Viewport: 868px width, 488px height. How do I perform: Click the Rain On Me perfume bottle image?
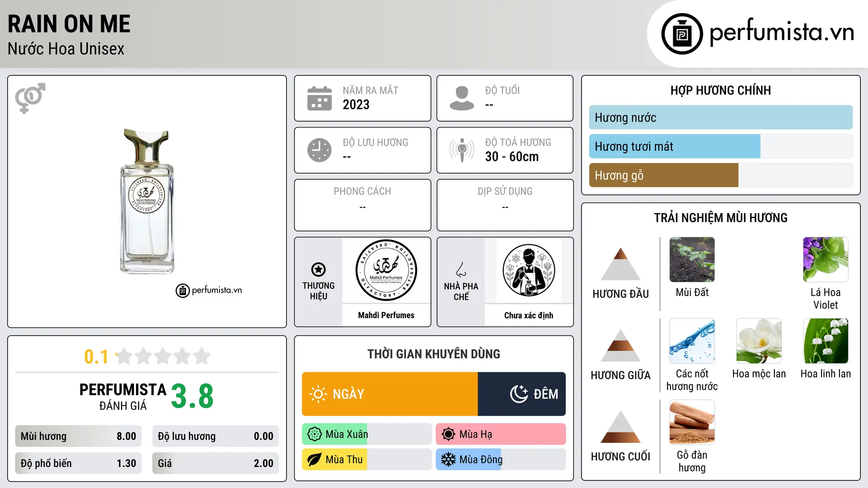pos(147,201)
